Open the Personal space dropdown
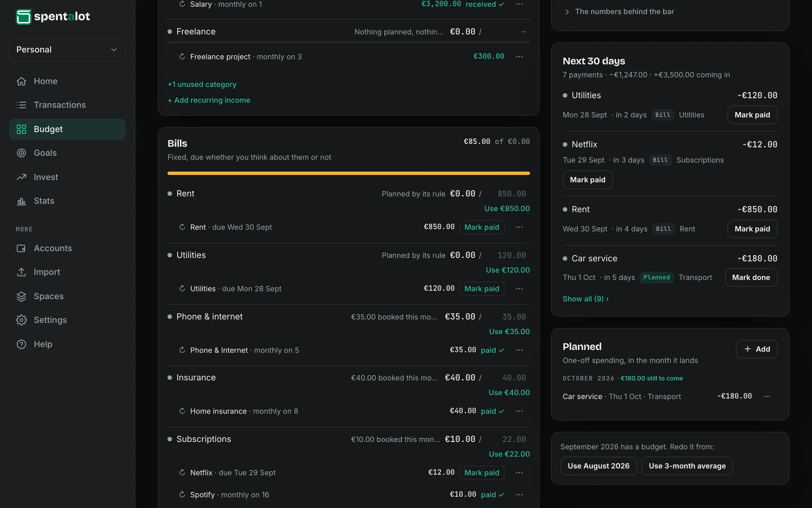 pyautogui.click(x=67, y=50)
